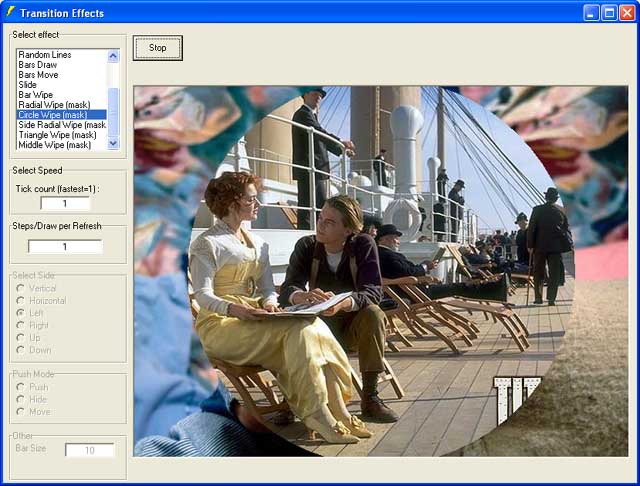Click the Stop button
The image size is (640, 486).
tap(158, 48)
